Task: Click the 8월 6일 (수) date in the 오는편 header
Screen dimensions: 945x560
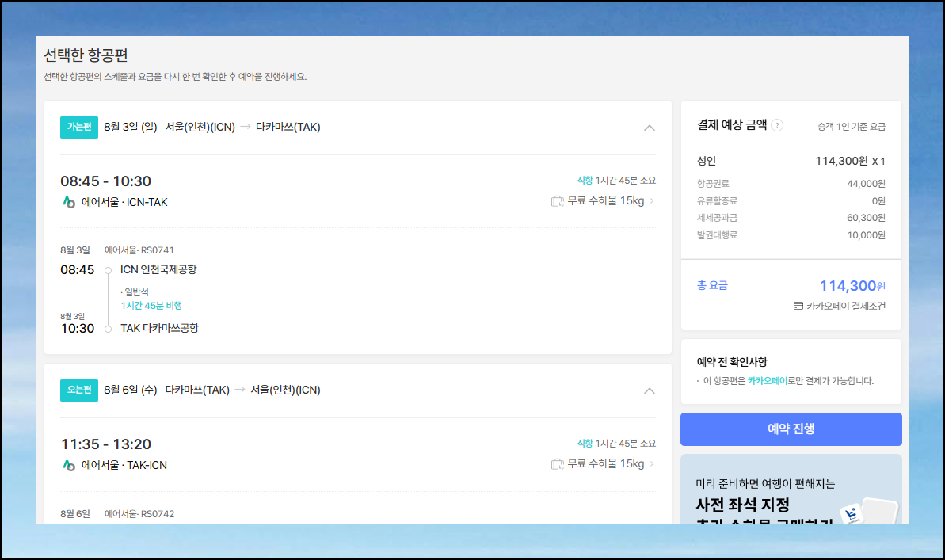Action: 130,390
